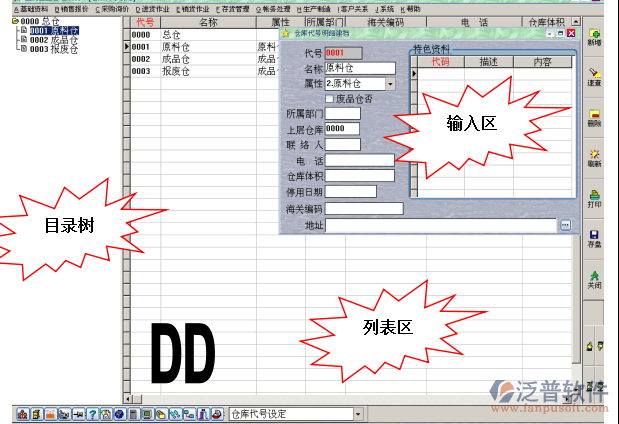Click the 打印 (Print) icon
This screenshot has width=619, height=424.
pos(594,197)
